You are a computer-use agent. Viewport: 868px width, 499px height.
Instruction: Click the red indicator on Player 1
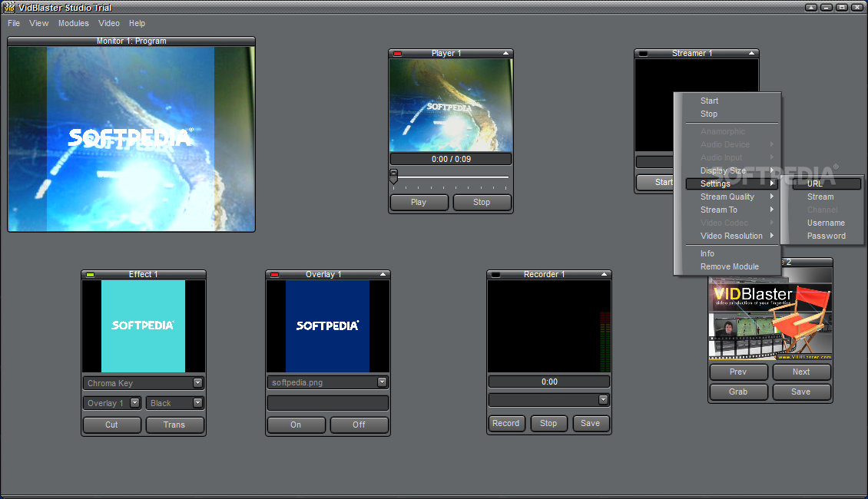(x=398, y=54)
